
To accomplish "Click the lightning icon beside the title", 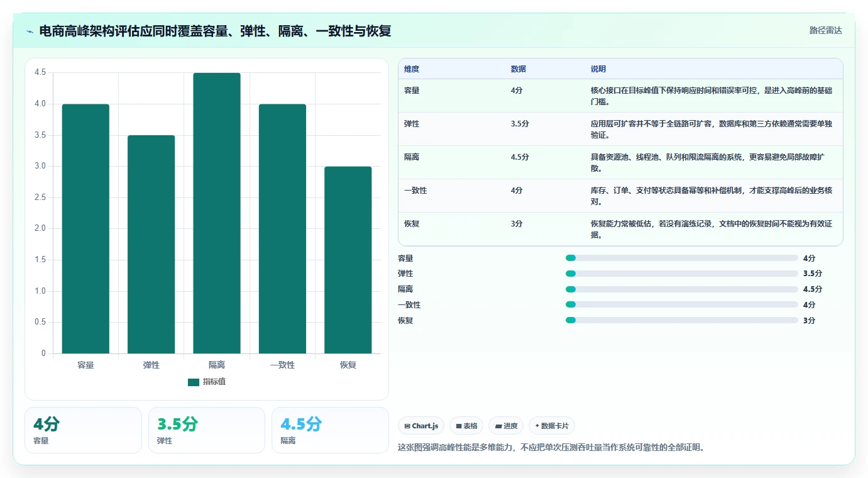I will click(x=30, y=31).
